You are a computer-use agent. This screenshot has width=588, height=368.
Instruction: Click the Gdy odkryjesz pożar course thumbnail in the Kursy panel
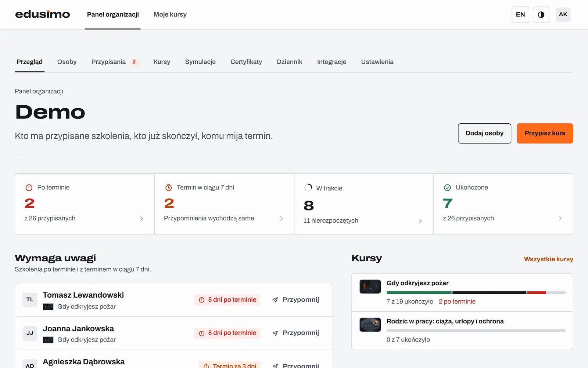pos(370,287)
